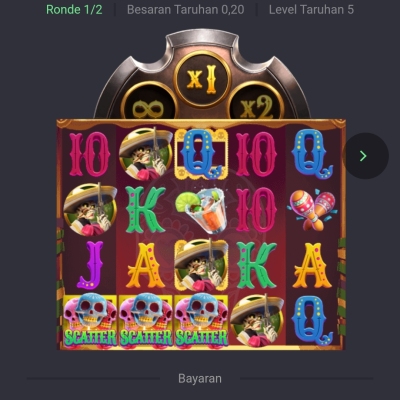
Task: Click the Bayaran section heading
Action: point(200,379)
